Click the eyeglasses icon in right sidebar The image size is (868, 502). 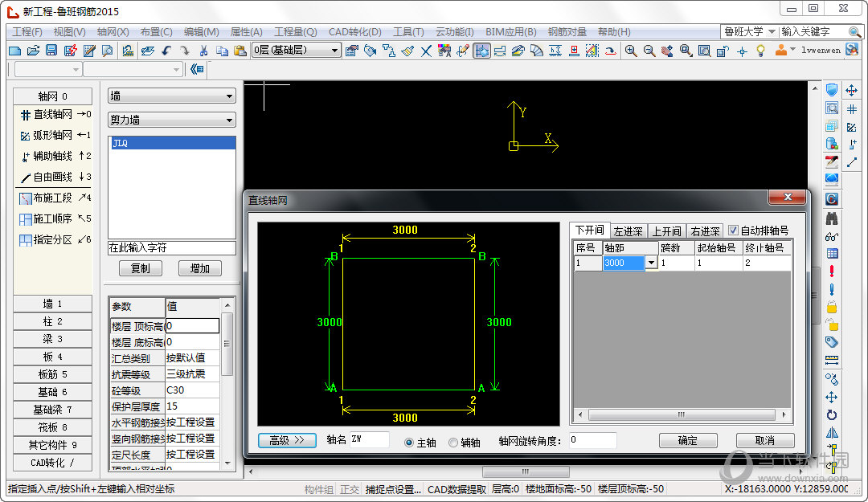[832, 236]
